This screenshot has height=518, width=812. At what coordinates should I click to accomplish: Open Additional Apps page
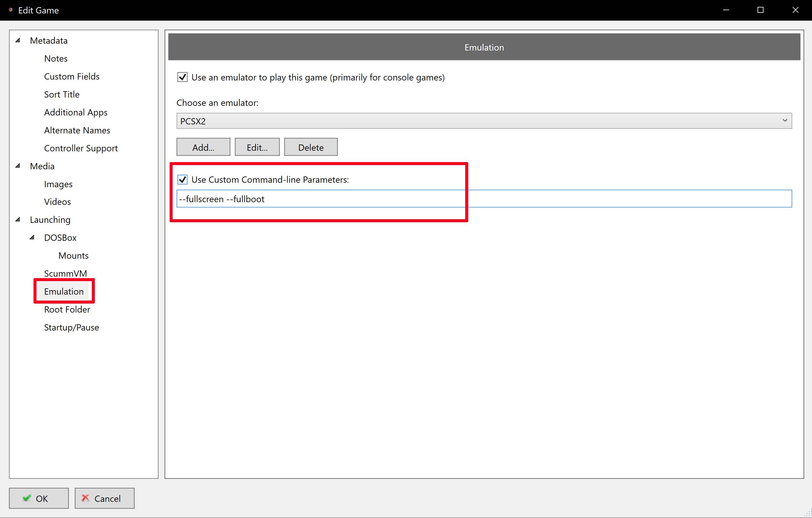pos(75,112)
